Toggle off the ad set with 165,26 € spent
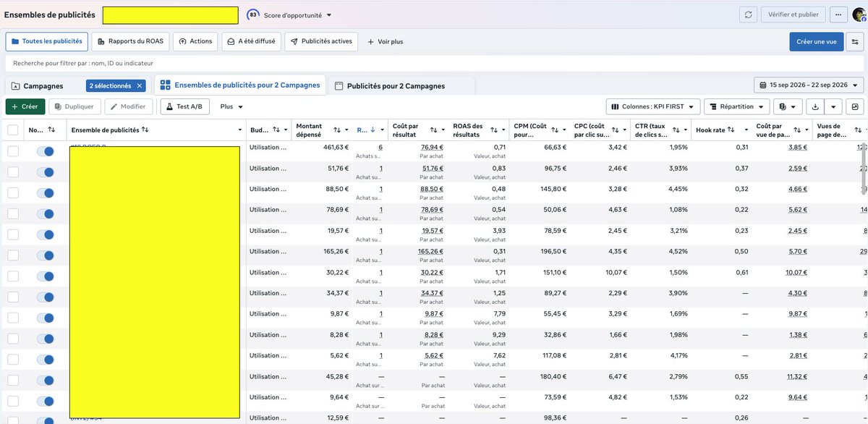 coord(45,255)
